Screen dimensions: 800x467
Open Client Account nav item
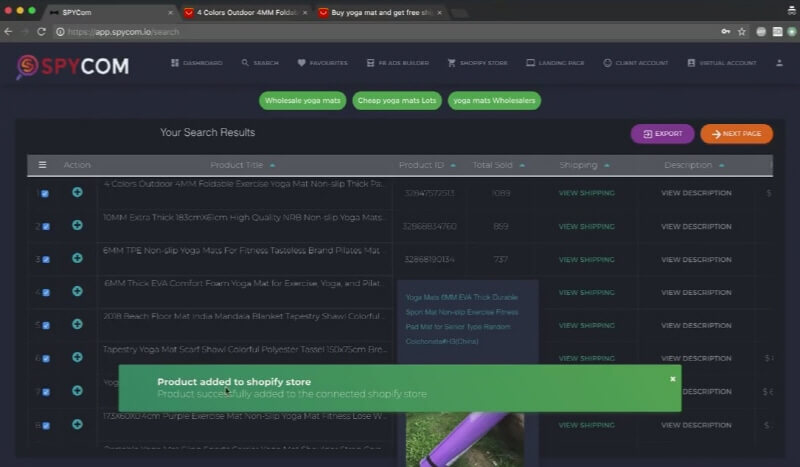(x=636, y=63)
